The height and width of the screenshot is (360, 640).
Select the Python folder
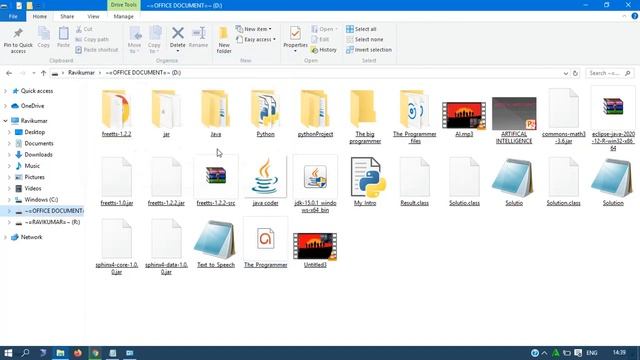(x=265, y=113)
